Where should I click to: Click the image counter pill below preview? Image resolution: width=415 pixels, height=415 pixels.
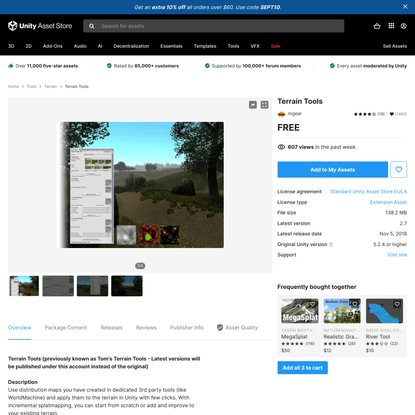click(140, 266)
